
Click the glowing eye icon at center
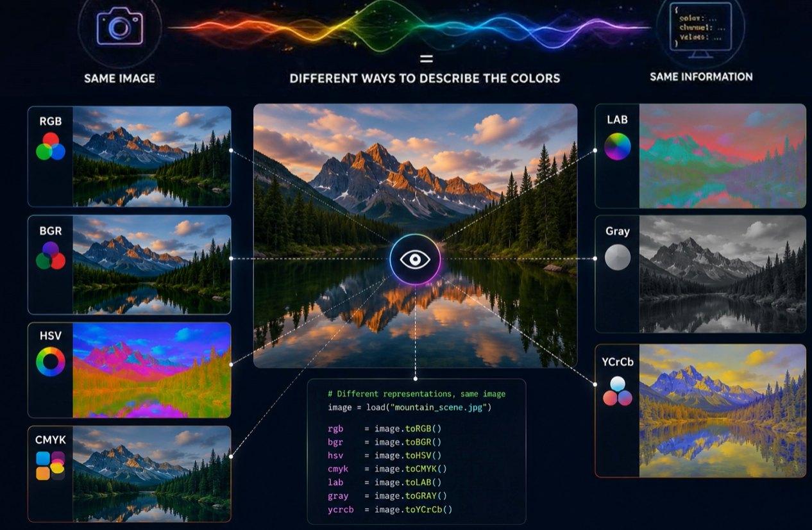point(415,259)
